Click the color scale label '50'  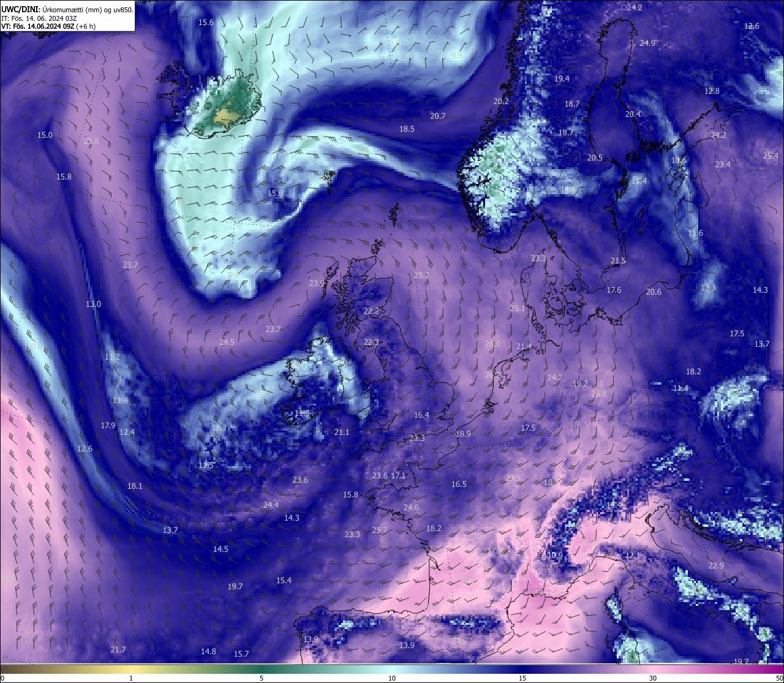point(779,678)
